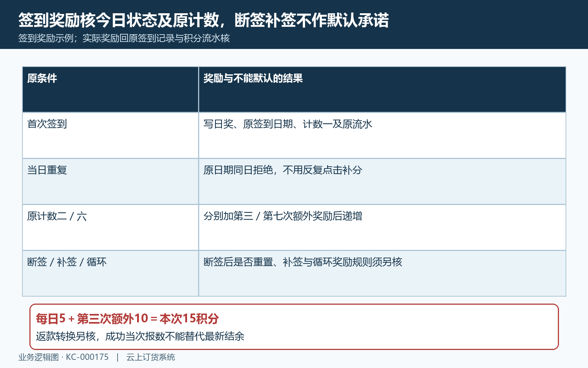Click the slide title about 签到奖励核今日状态

click(x=204, y=20)
